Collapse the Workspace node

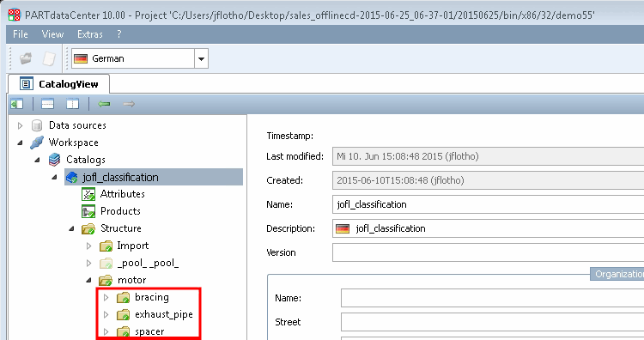[20, 143]
